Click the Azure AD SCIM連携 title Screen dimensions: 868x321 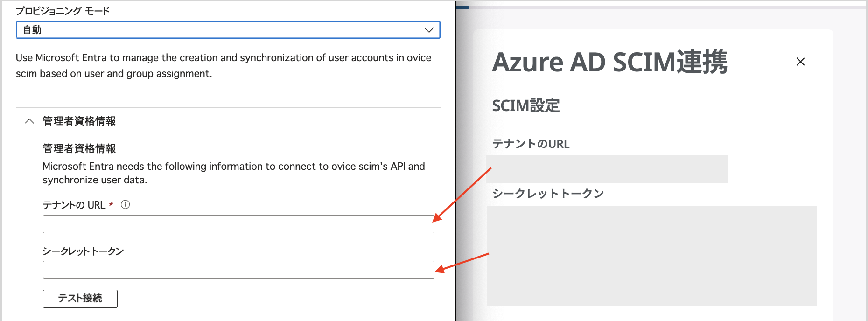pyautogui.click(x=609, y=62)
